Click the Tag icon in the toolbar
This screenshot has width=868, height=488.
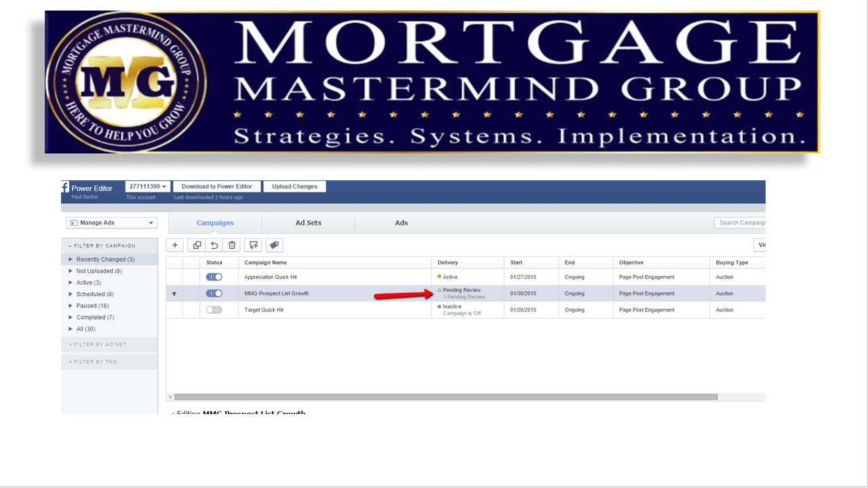point(274,245)
